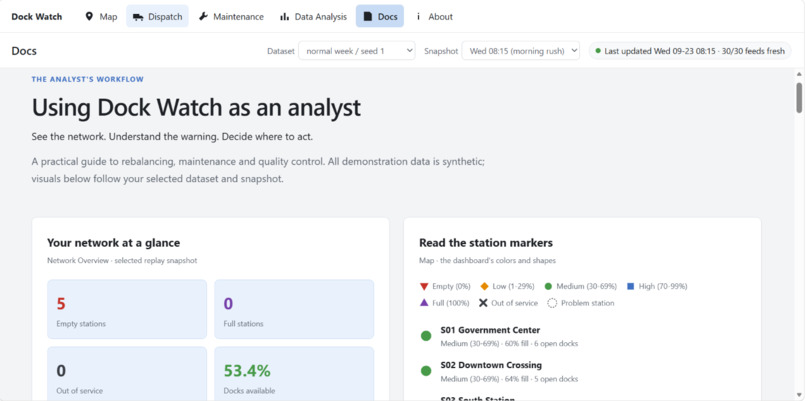This screenshot has width=806, height=401.
Task: Click the 53.4% Docks available card
Action: (294, 374)
